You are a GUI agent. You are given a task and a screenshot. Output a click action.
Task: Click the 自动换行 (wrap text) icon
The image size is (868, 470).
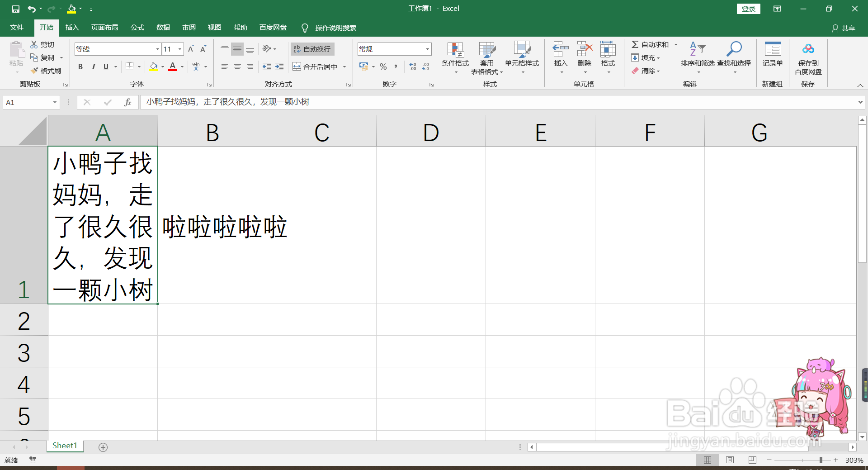[x=312, y=49]
